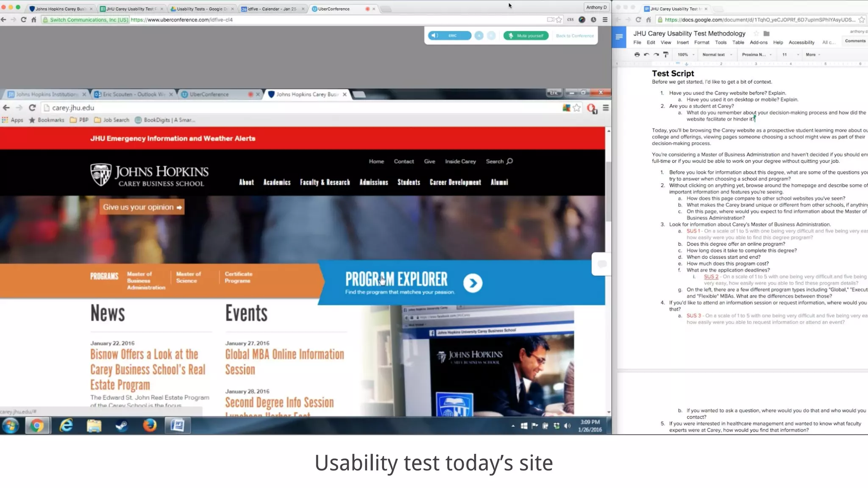Click JHU Emergency Information and Weather Alerts
The image size is (868, 488).
tap(172, 139)
